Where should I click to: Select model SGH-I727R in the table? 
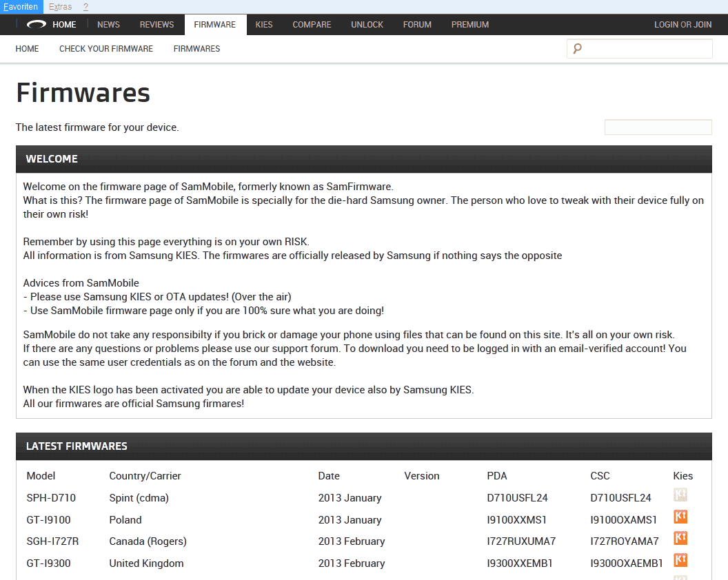click(52, 541)
